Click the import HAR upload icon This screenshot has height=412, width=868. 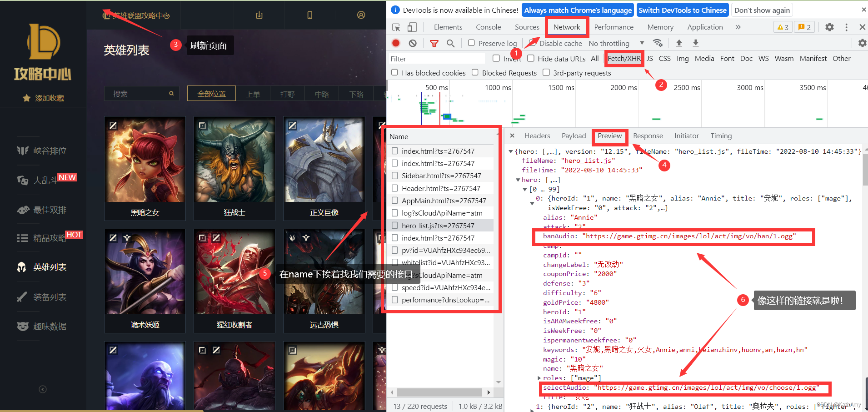(x=679, y=43)
